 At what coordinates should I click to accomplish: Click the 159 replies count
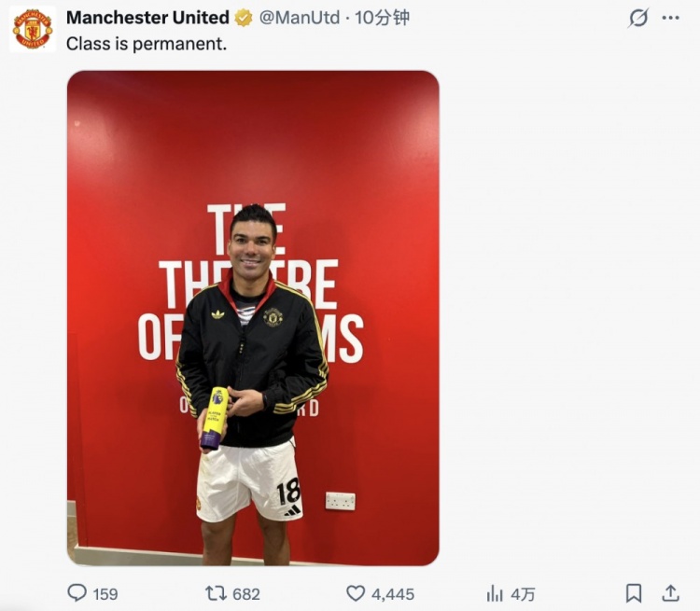(105, 594)
